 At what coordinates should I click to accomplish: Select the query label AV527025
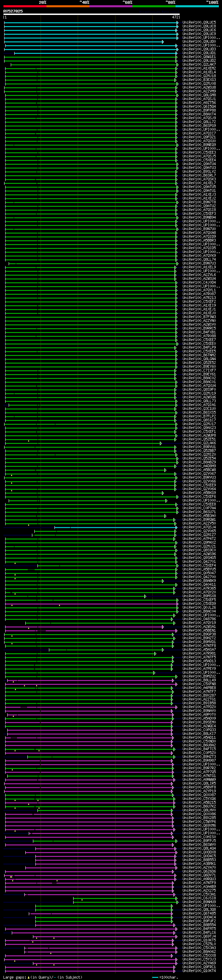[x=13, y=11]
